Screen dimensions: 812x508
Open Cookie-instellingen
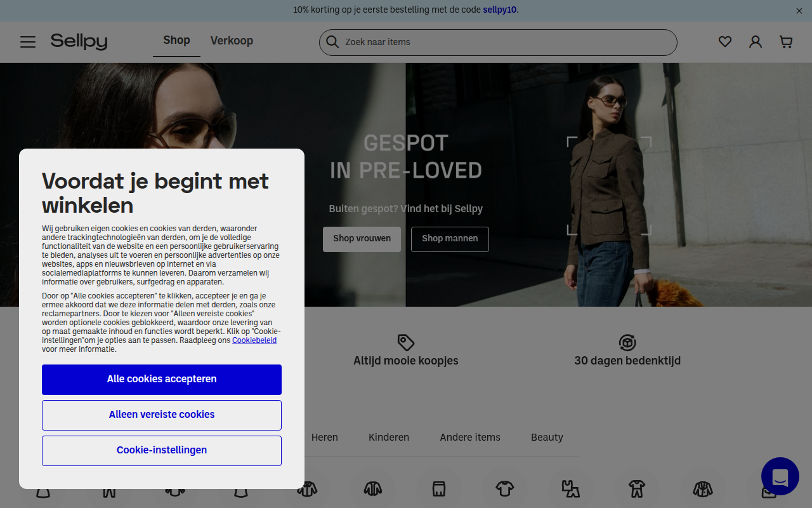162,451
